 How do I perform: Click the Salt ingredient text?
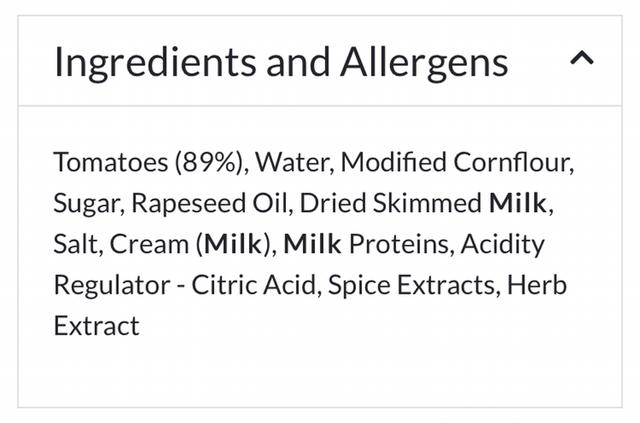point(76,244)
